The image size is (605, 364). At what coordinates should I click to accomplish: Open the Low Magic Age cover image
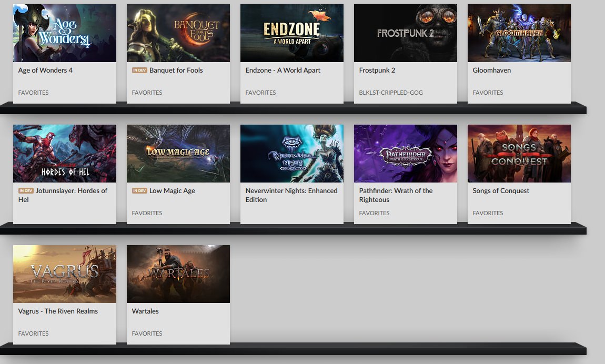point(178,154)
